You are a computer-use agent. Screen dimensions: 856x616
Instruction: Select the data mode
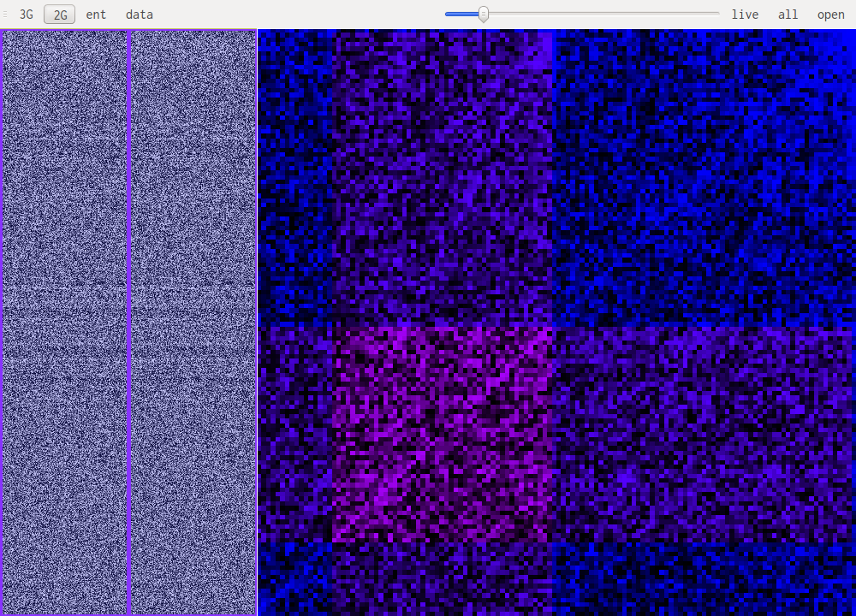pyautogui.click(x=140, y=15)
